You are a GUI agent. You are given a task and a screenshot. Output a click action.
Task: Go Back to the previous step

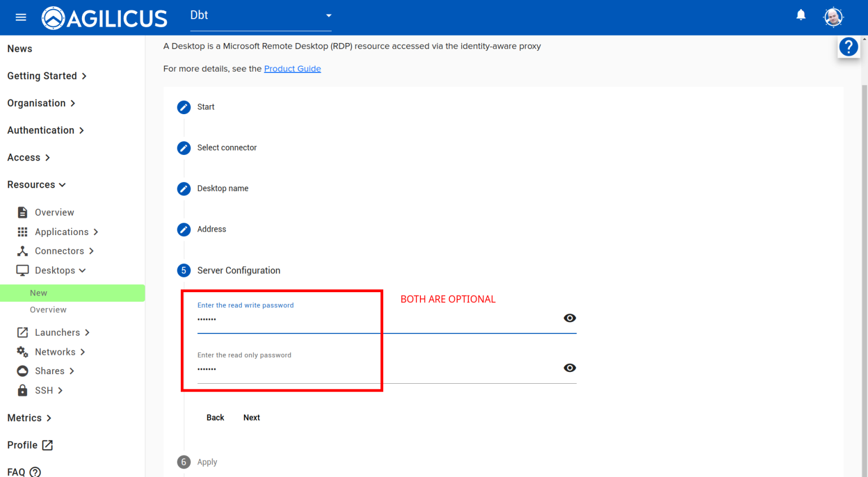tap(215, 418)
